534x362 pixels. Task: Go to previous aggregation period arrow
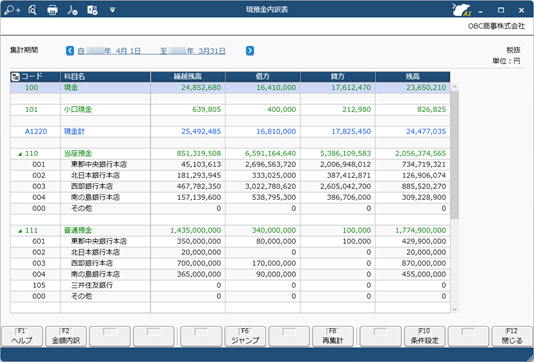pyautogui.click(x=70, y=51)
